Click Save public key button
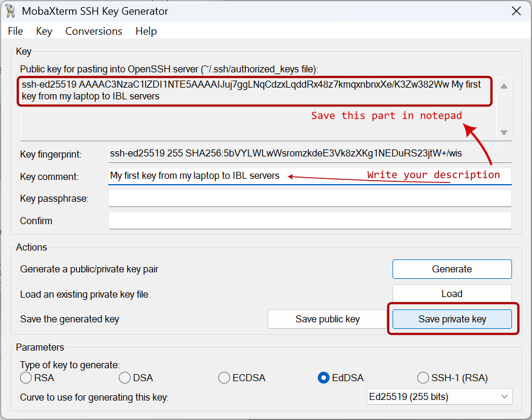Screen dimensions: 532x420 pos(327,319)
